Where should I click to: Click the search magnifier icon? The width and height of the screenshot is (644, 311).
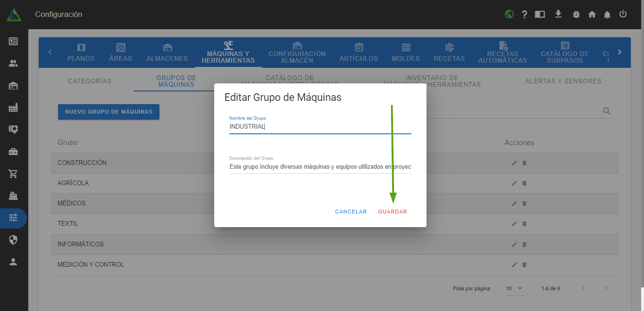[607, 111]
